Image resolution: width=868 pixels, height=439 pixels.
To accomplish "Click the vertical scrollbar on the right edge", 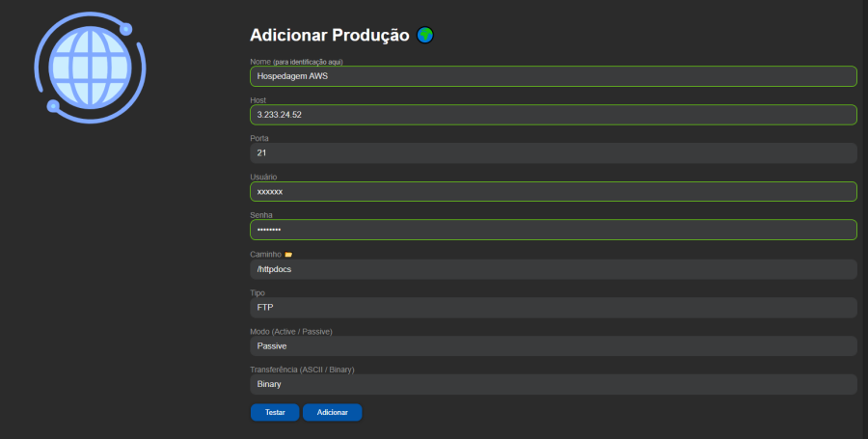I will [x=863, y=193].
